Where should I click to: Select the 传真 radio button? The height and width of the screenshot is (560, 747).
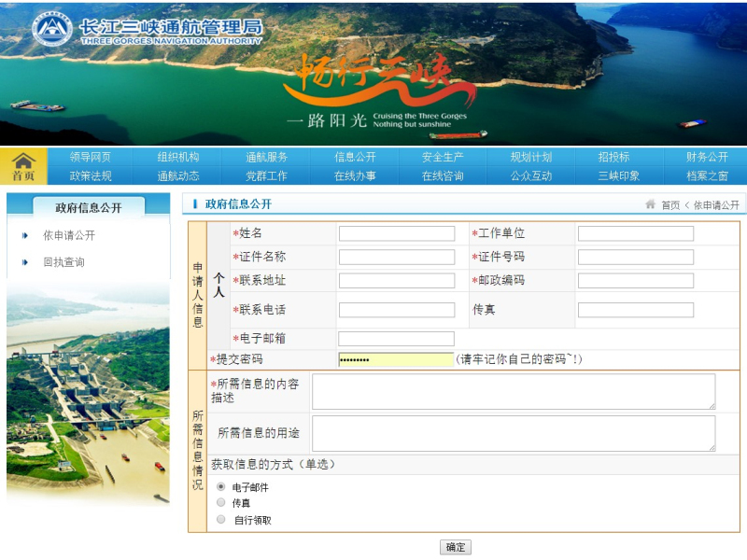pyautogui.click(x=221, y=502)
